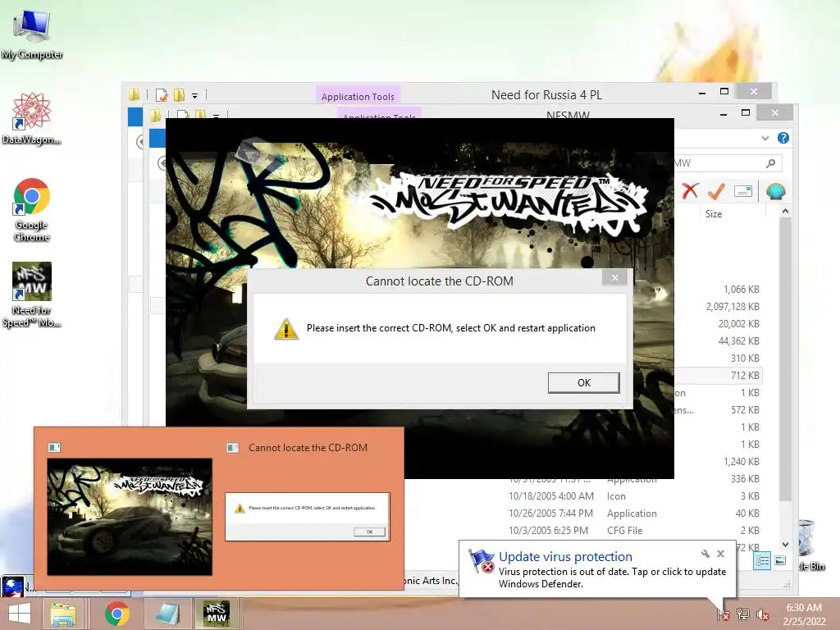Click the orange checkmark icon in NFSMW window
Image resolution: width=840 pixels, height=630 pixels.
[716, 190]
